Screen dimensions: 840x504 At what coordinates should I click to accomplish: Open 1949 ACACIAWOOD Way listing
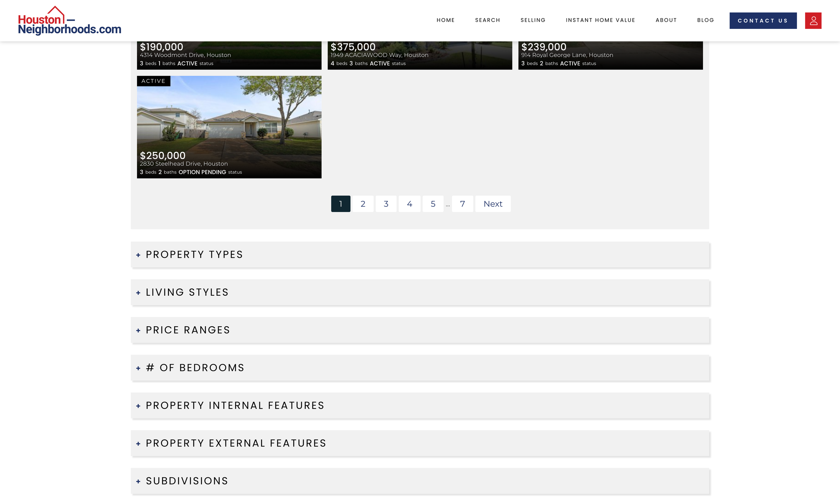(420, 55)
